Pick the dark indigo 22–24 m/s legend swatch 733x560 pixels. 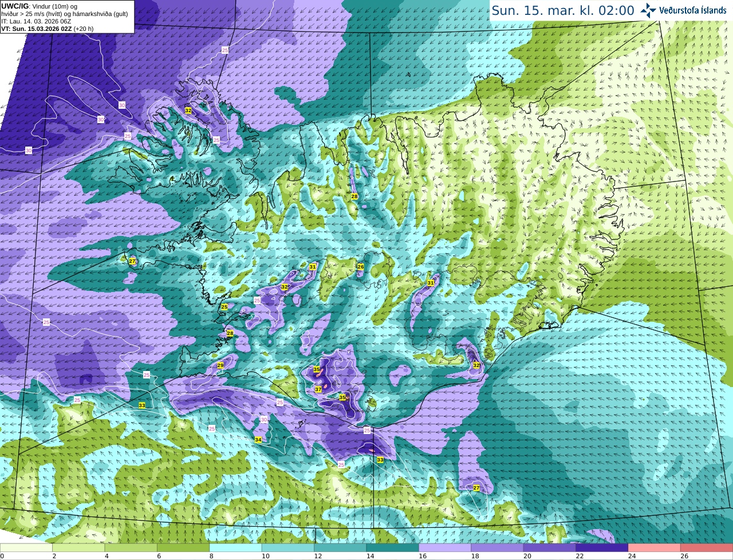602,547
